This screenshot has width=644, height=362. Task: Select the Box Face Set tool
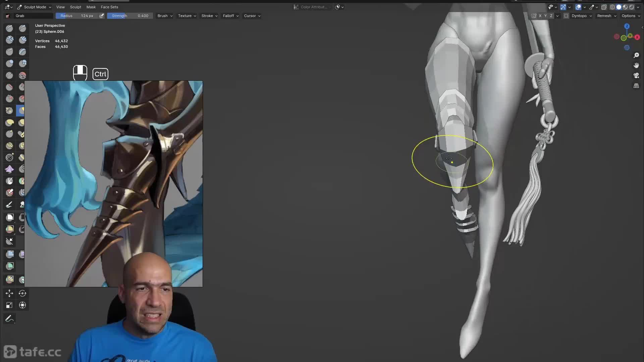click(10, 229)
